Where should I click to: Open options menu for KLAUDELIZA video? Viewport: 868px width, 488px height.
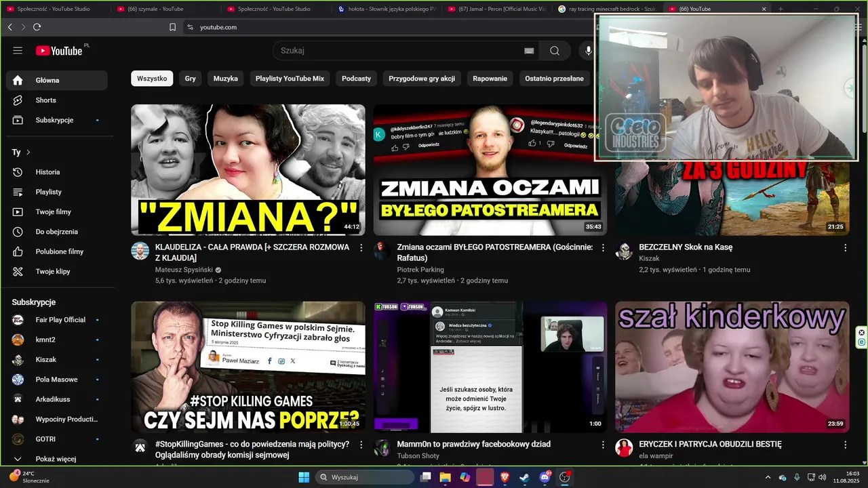(x=361, y=248)
